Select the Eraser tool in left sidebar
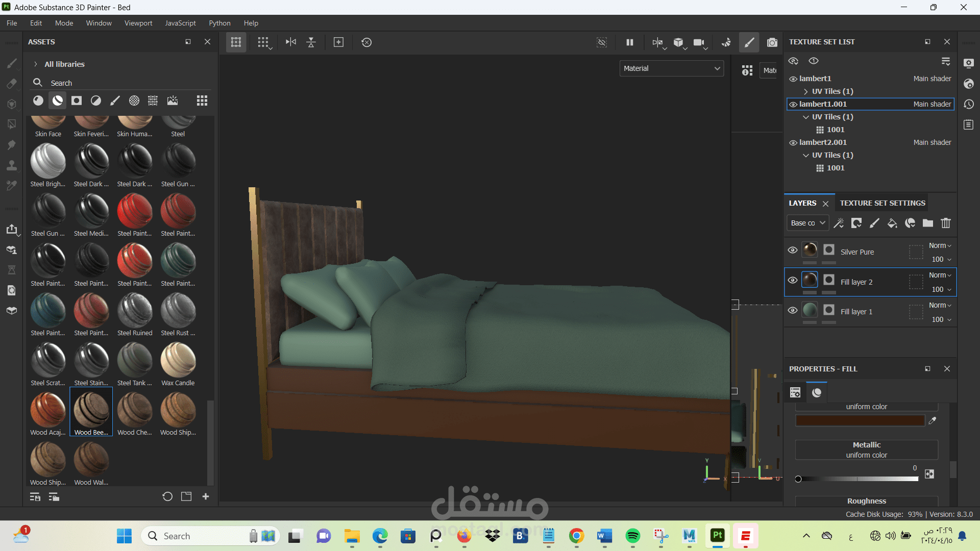The image size is (980, 551). coord(12,84)
